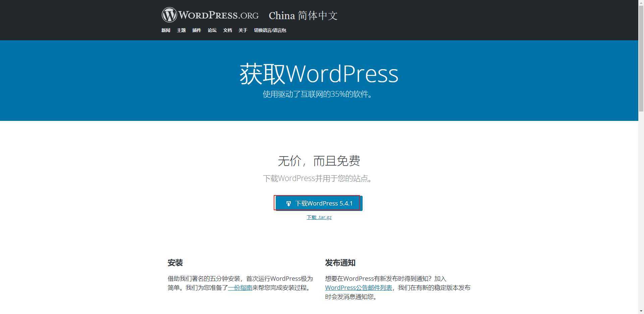This screenshot has height=314, width=644.
Task: Click the WordPress.org logo
Action: coord(210,15)
